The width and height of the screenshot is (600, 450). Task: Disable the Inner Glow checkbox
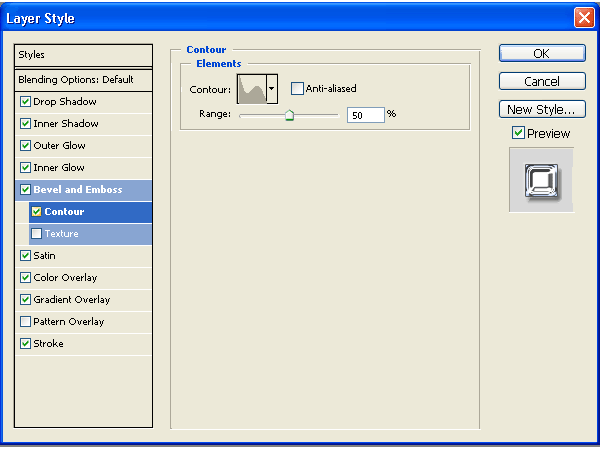tap(25, 168)
